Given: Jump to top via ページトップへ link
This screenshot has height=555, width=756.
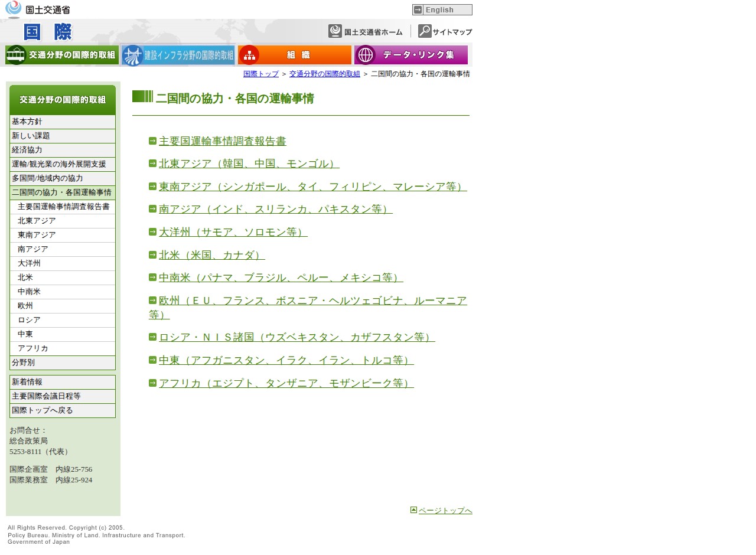Looking at the screenshot, I should [445, 510].
